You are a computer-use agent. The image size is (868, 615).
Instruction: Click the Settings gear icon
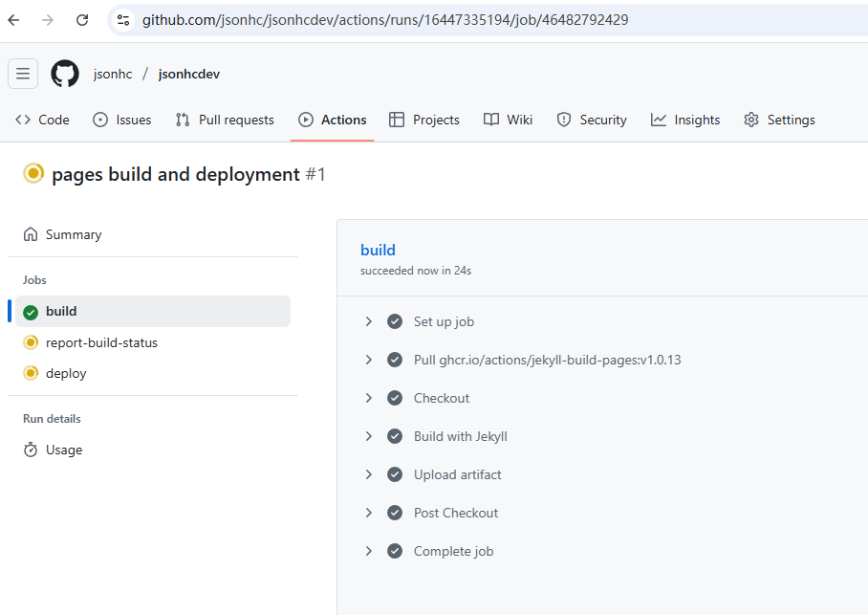point(751,120)
